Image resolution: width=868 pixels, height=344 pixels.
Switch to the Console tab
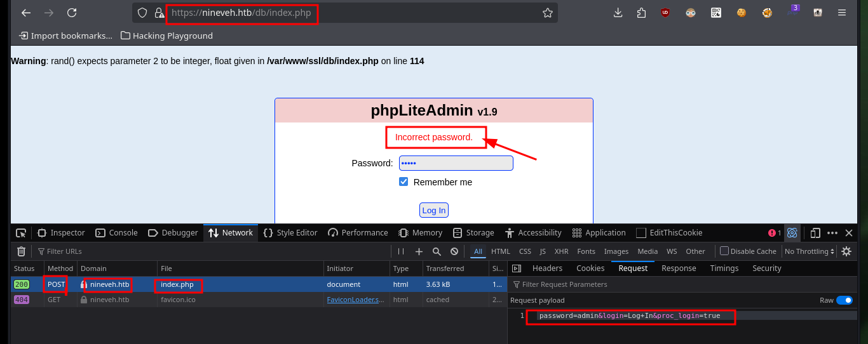116,233
